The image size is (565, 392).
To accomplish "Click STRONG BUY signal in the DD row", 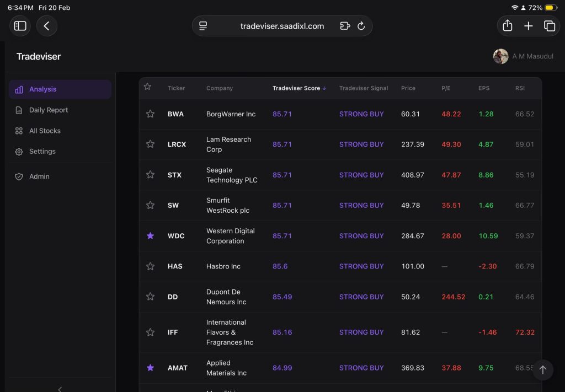I will pyautogui.click(x=361, y=297).
